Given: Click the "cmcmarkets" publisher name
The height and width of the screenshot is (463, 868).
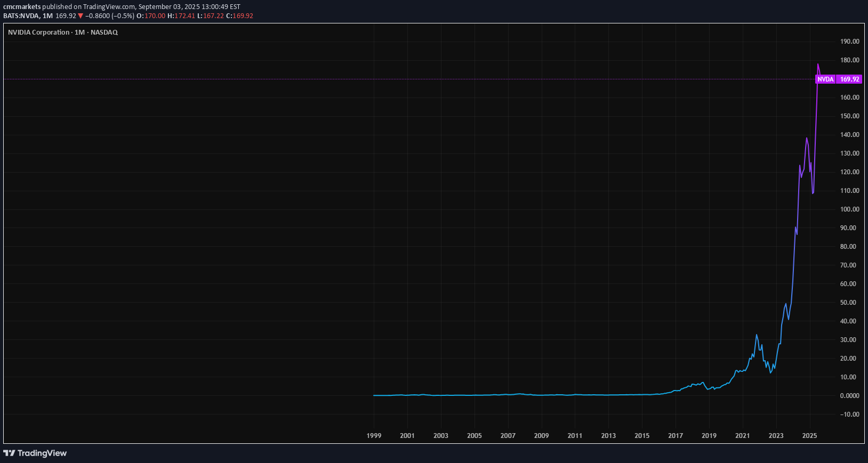Looking at the screenshot, I should pos(22,7).
